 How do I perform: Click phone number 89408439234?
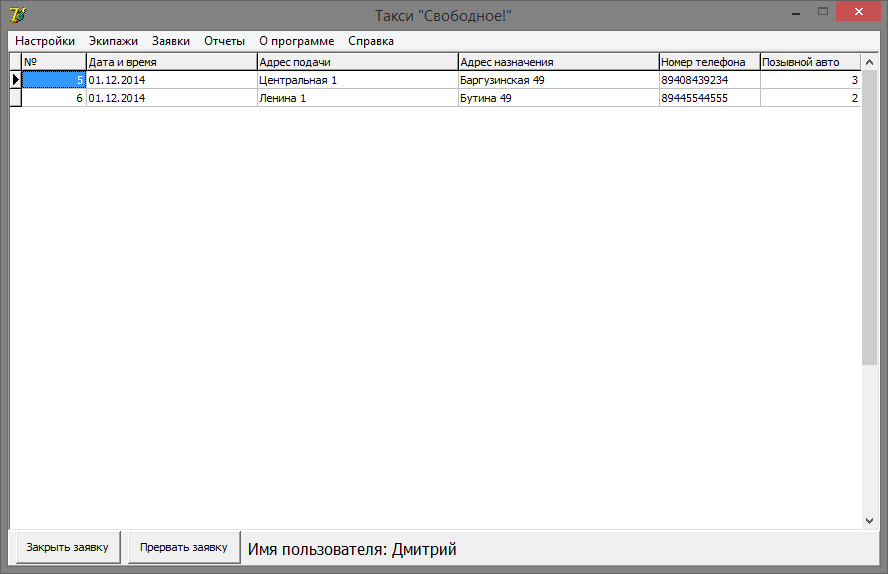click(x=710, y=80)
